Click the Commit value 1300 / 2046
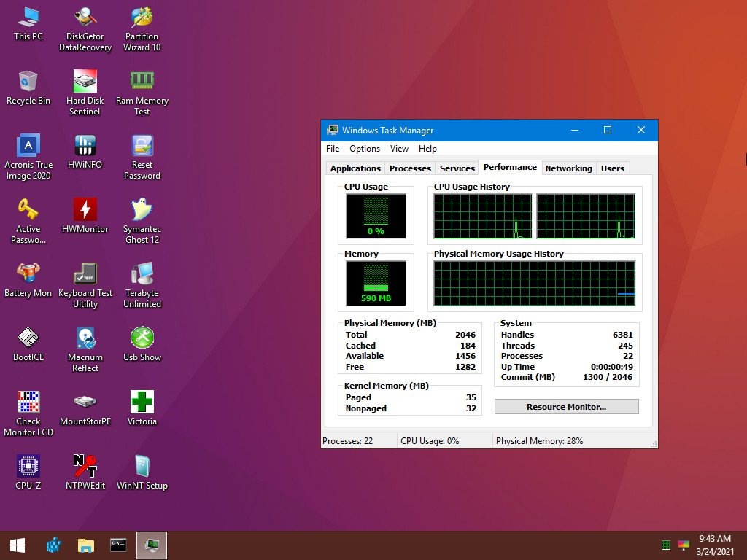This screenshot has width=747, height=560. tap(608, 377)
